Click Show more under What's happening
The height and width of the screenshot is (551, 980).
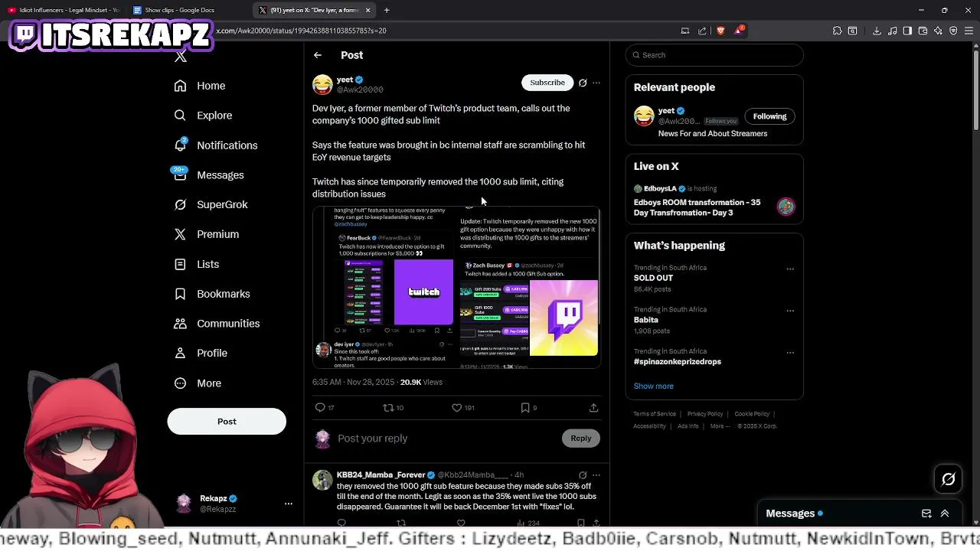click(653, 386)
